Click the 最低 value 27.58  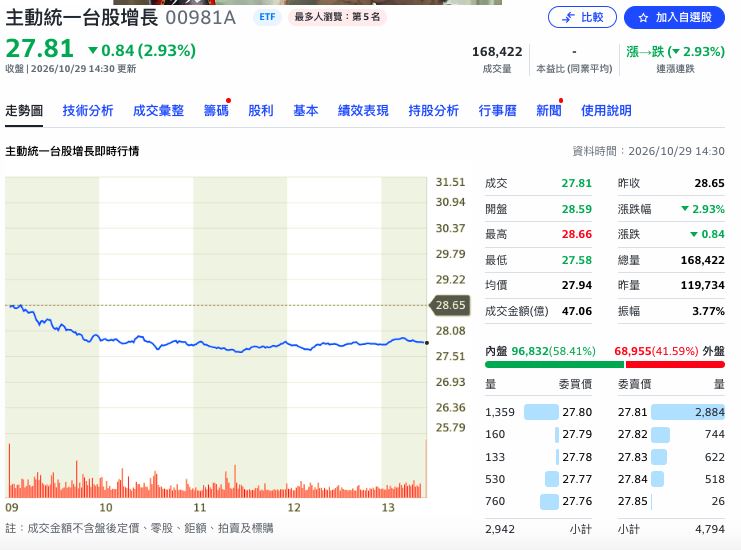pos(577,260)
